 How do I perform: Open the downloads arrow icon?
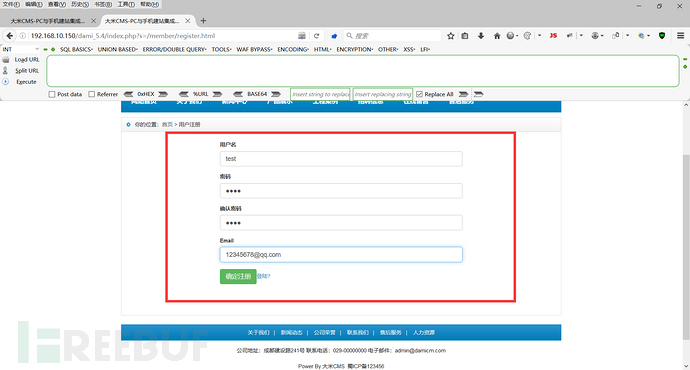pos(481,36)
